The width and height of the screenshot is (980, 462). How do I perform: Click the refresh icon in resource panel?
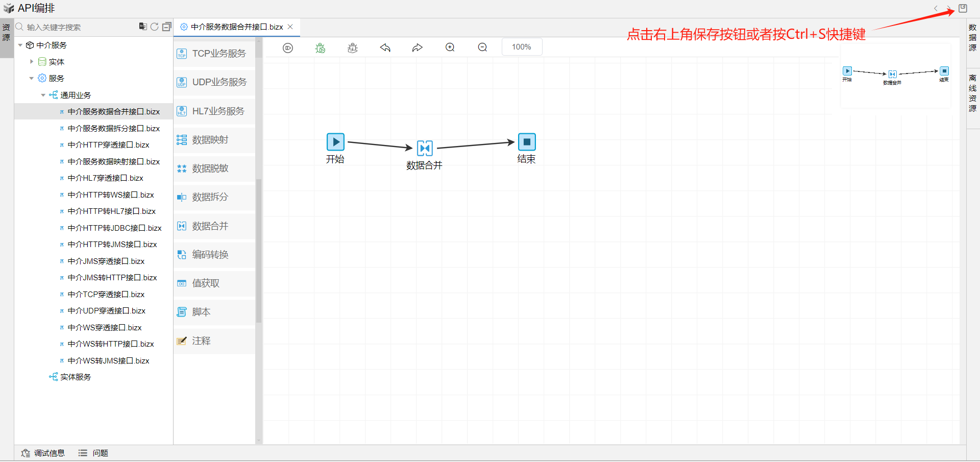[x=154, y=27]
